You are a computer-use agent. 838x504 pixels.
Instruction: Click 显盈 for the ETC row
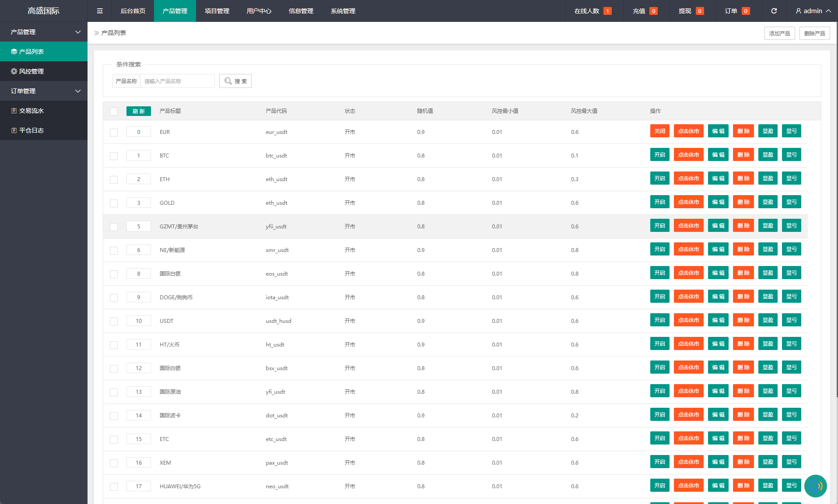768,438
